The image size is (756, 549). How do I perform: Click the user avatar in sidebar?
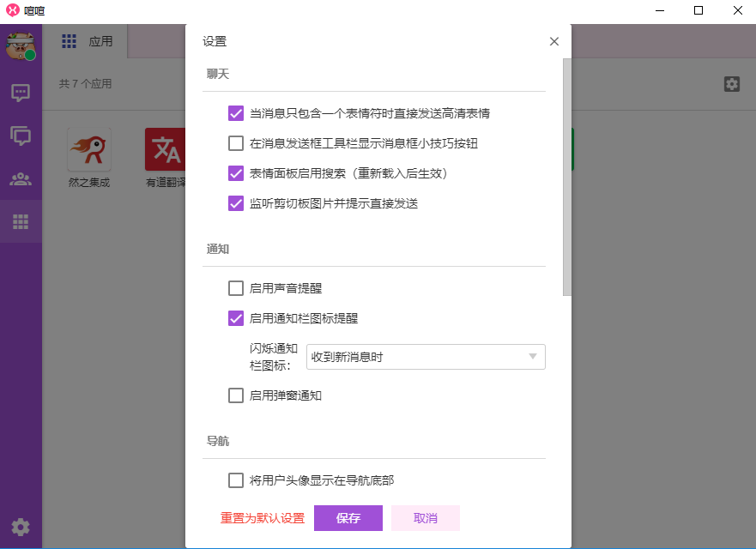click(x=21, y=46)
